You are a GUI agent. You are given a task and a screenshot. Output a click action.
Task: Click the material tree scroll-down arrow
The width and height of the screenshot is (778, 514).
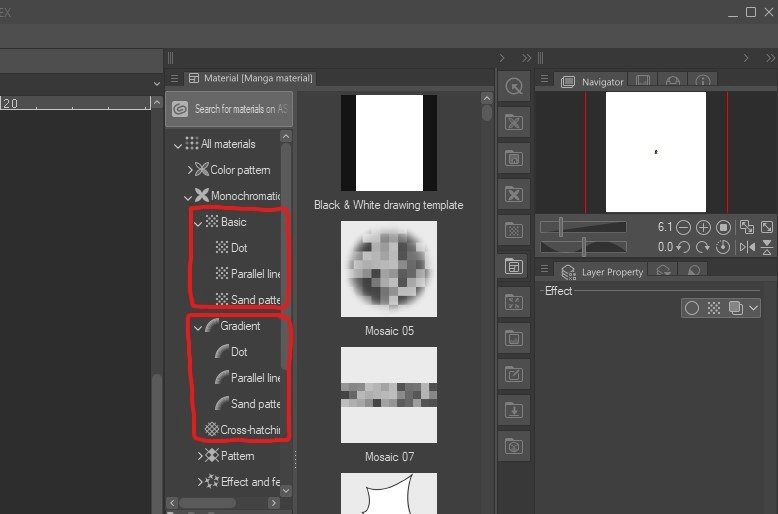click(x=286, y=490)
